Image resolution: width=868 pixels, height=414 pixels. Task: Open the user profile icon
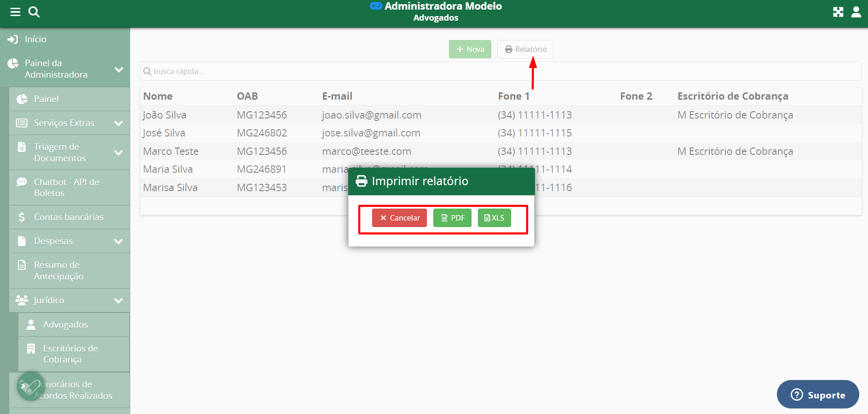tap(856, 12)
